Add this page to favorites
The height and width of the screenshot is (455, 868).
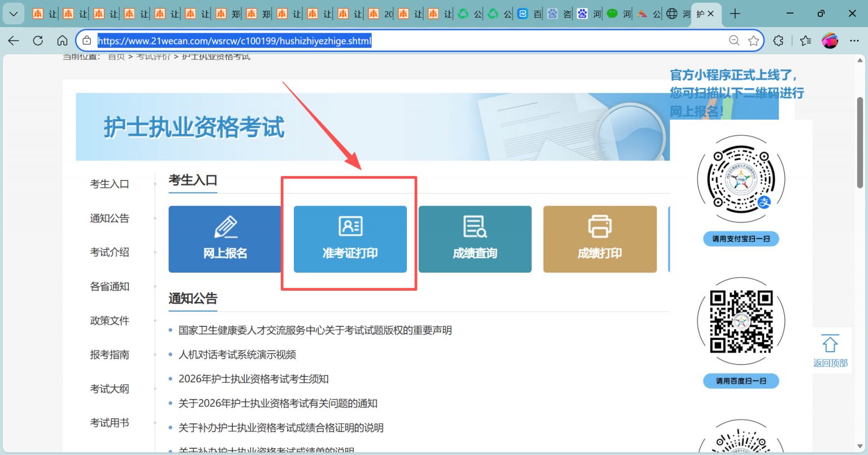pyautogui.click(x=753, y=41)
